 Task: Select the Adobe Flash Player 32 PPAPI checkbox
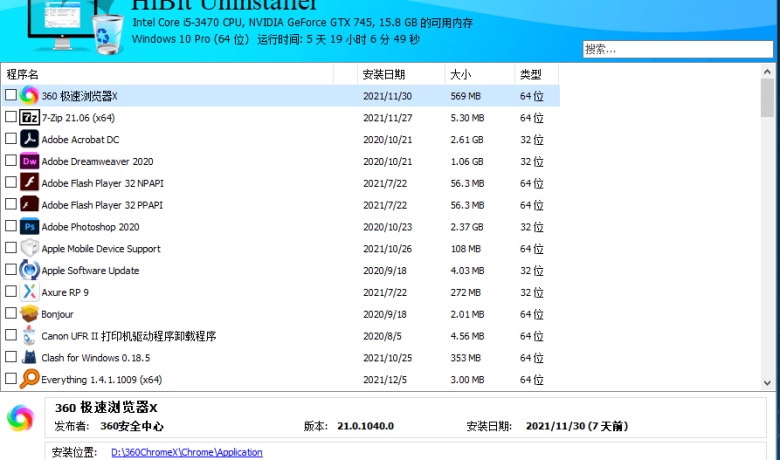pyautogui.click(x=11, y=204)
